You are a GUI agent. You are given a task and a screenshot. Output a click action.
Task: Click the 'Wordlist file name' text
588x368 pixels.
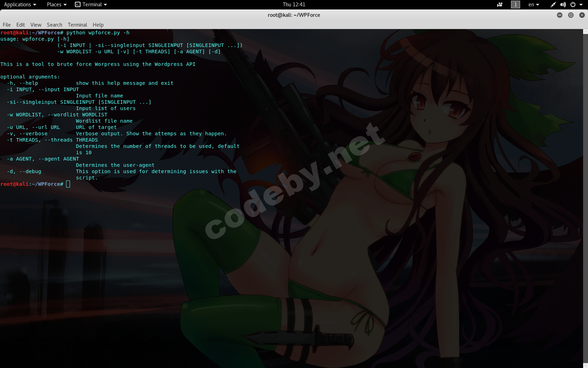104,121
